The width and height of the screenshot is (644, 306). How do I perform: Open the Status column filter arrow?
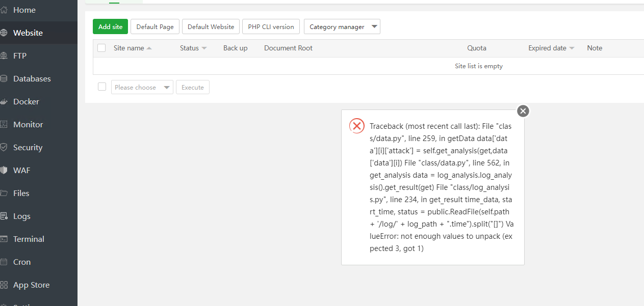(x=204, y=48)
